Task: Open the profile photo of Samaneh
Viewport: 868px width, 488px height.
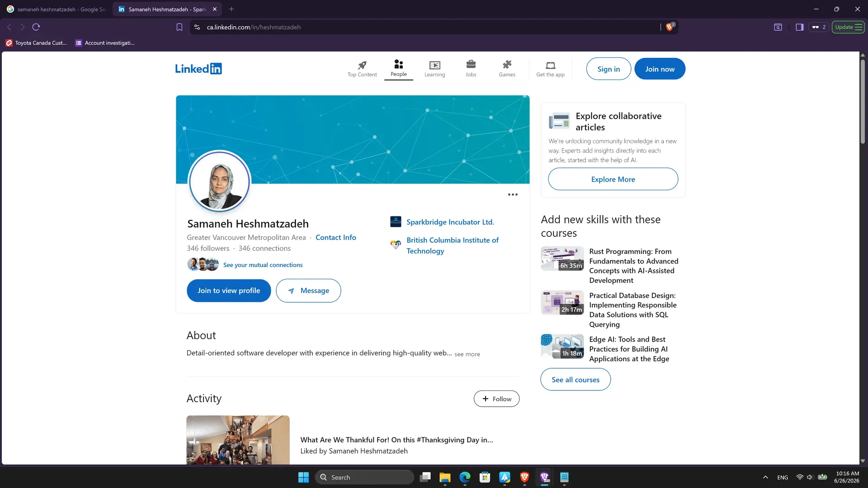Action: [x=219, y=181]
